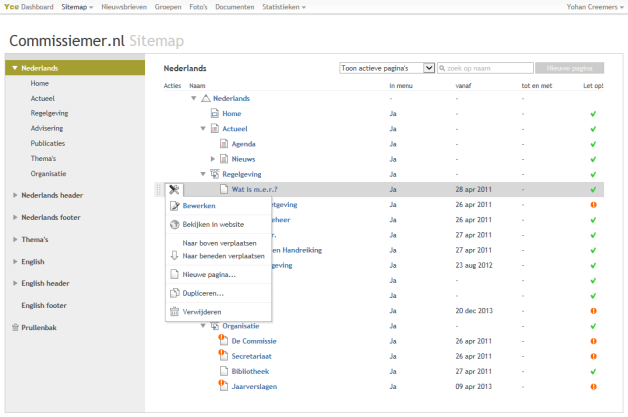Expand the English header sidebar section
628x417 pixels.
tap(15, 283)
